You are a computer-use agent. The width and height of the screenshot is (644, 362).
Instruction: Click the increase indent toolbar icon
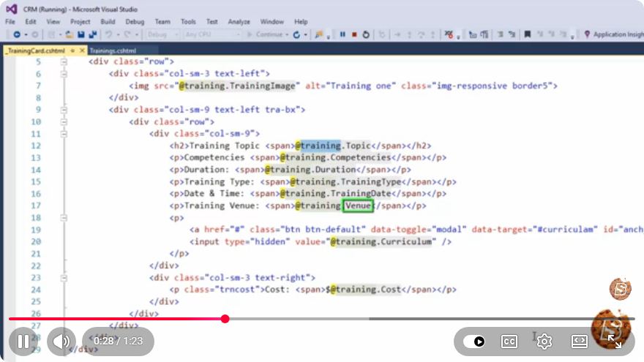[x=512, y=35]
